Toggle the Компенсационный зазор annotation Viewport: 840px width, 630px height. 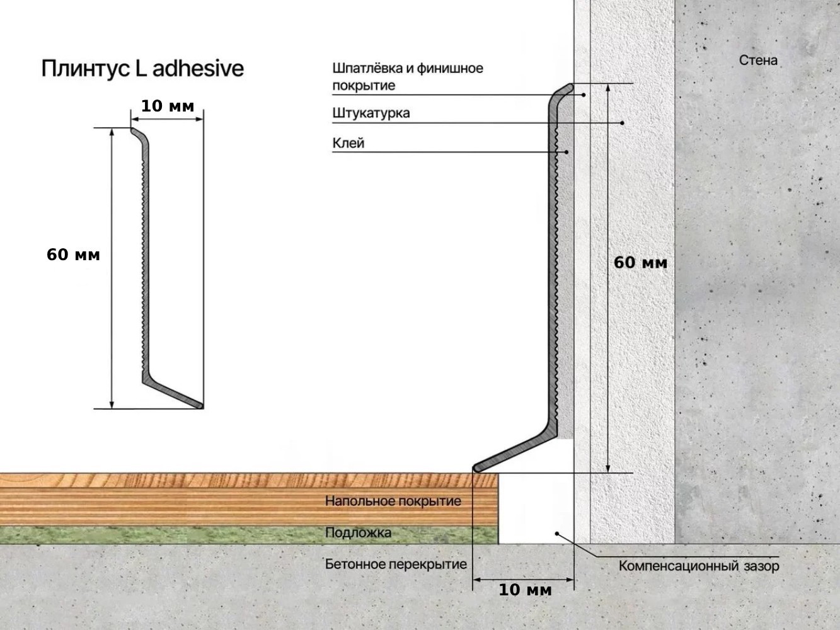click(x=699, y=566)
